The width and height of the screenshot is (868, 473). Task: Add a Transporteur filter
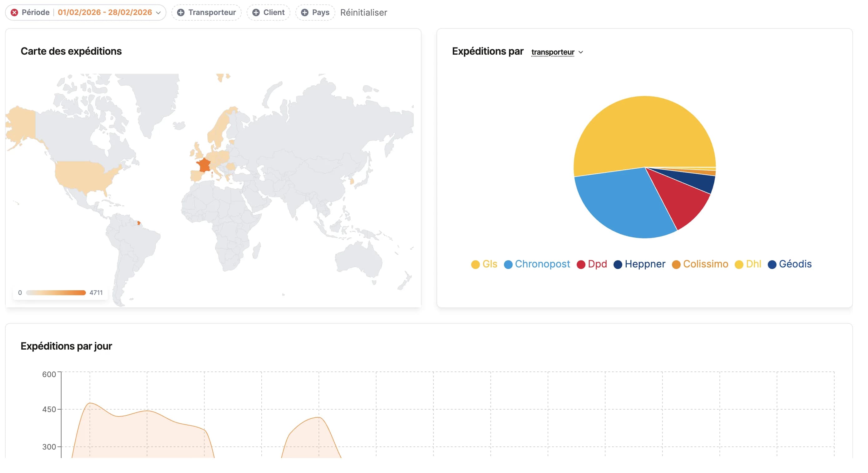(206, 12)
